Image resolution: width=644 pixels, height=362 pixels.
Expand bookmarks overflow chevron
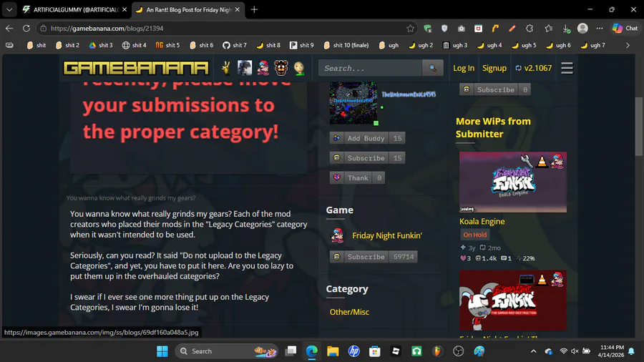point(628,45)
